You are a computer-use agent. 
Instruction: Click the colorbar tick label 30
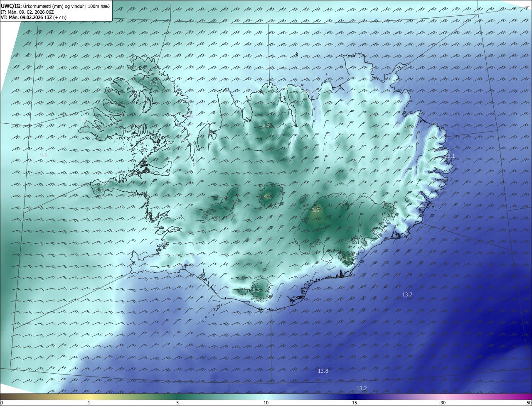[x=443, y=403]
